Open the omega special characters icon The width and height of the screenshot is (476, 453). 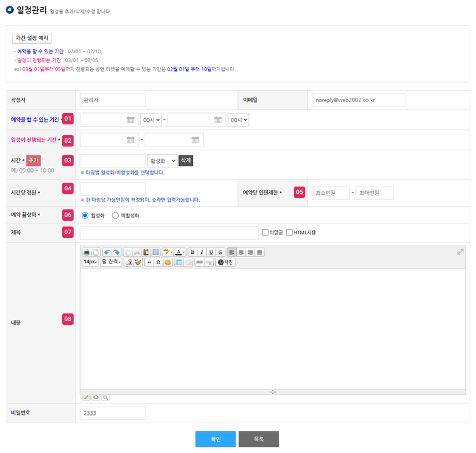pyautogui.click(x=158, y=262)
